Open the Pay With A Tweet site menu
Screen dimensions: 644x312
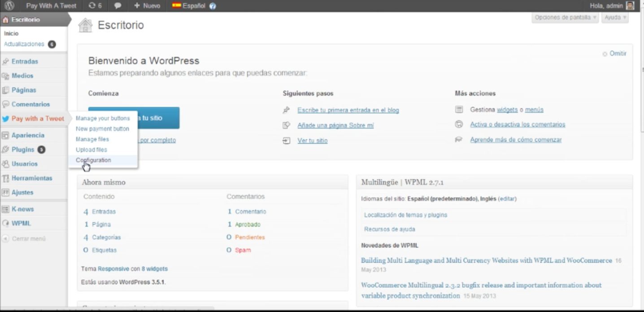click(x=51, y=6)
